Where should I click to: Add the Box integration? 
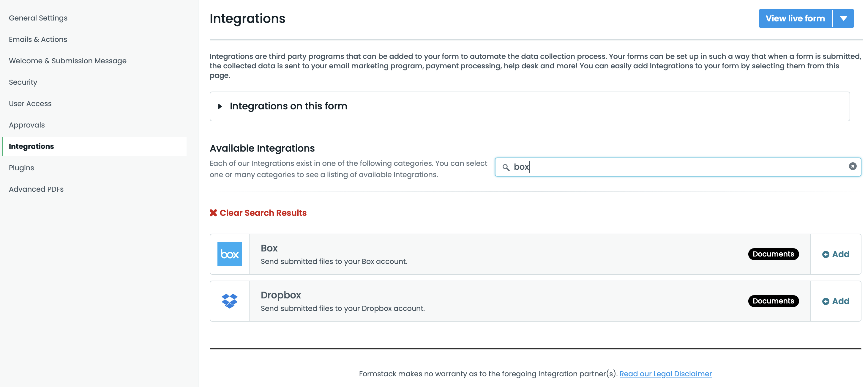(x=835, y=254)
